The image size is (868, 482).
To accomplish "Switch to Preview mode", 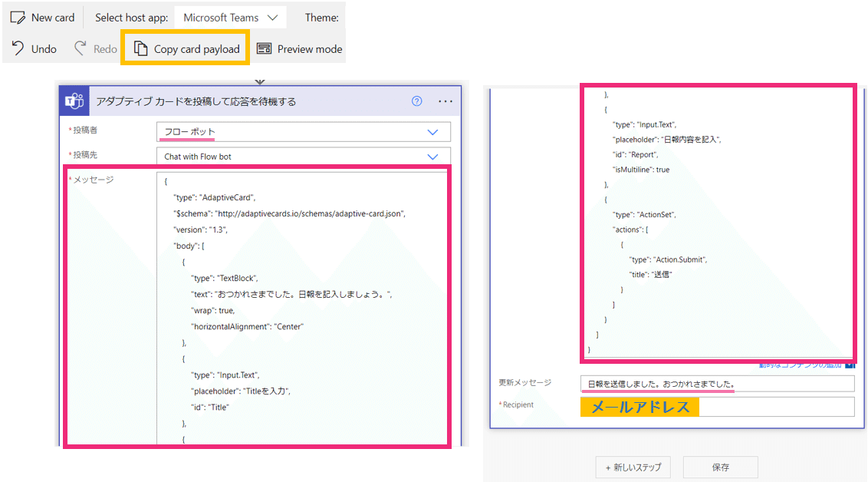I will [x=300, y=49].
